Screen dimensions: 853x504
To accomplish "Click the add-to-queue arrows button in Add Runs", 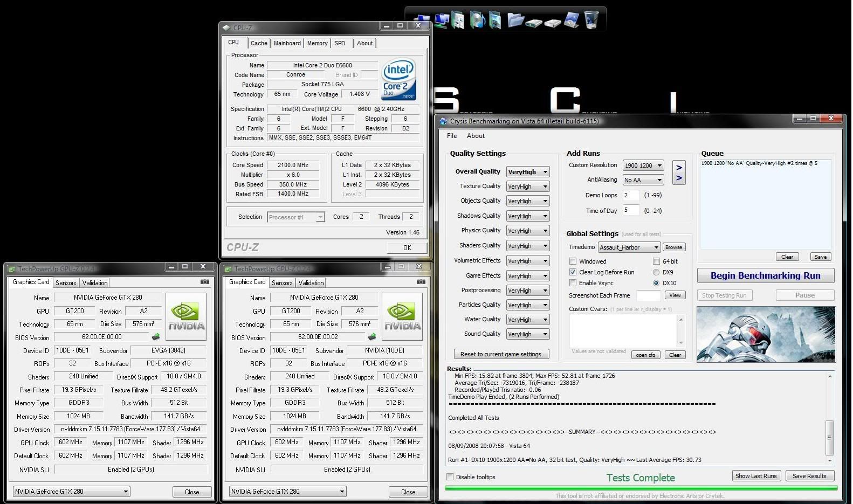I will coord(679,172).
